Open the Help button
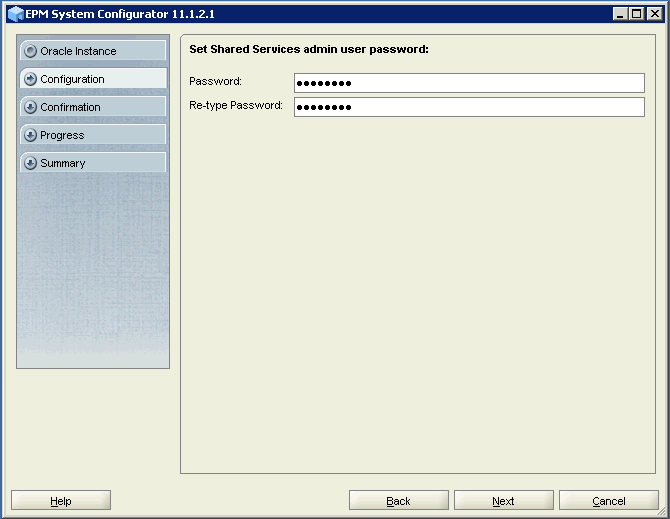Image resolution: width=670 pixels, height=519 pixels. 61,500
